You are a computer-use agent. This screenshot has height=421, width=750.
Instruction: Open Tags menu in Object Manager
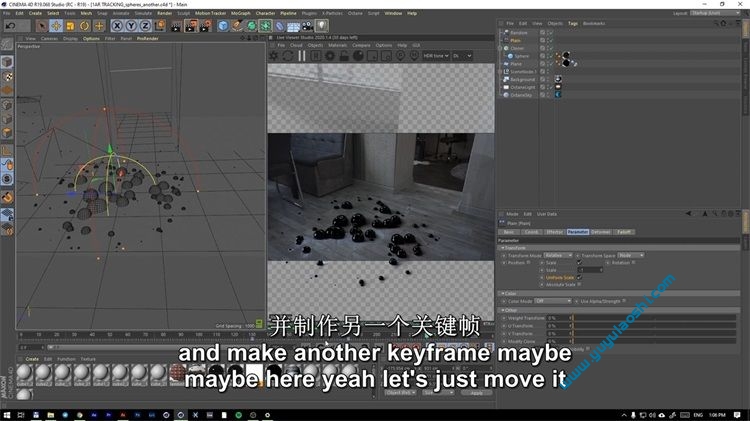click(573, 23)
